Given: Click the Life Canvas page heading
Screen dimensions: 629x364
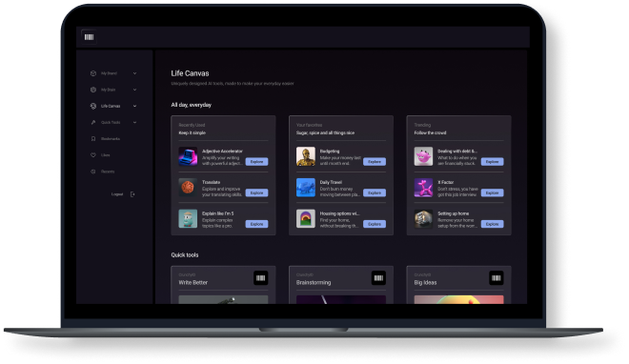Looking at the screenshot, I should coord(190,73).
